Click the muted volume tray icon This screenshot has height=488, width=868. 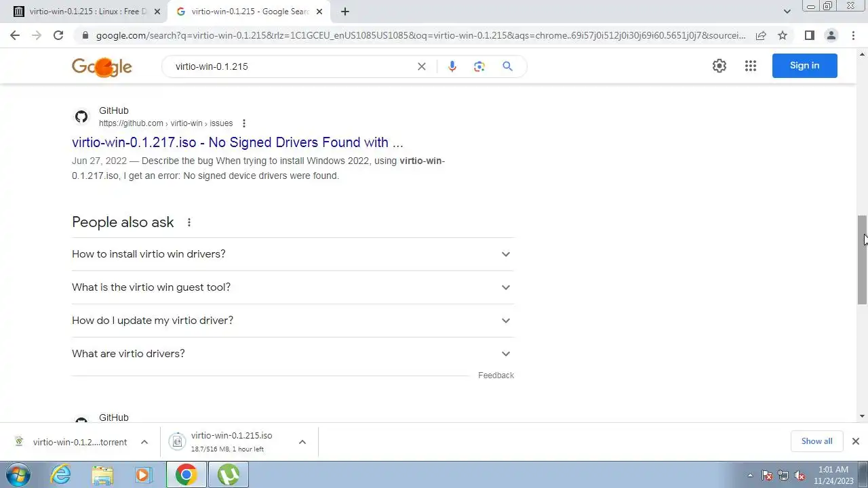800,475
